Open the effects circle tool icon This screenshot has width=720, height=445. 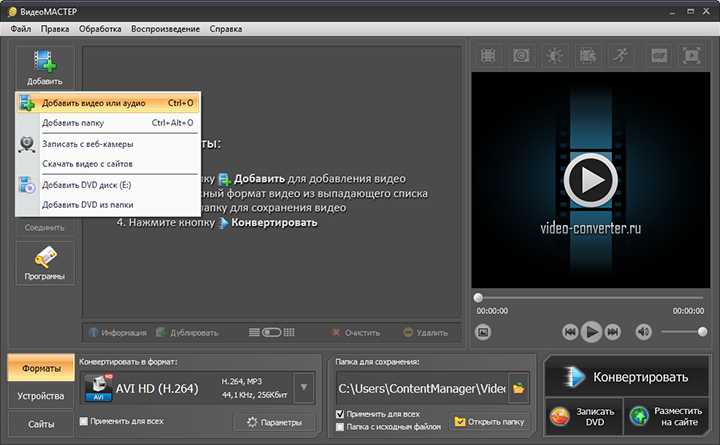coord(521,56)
